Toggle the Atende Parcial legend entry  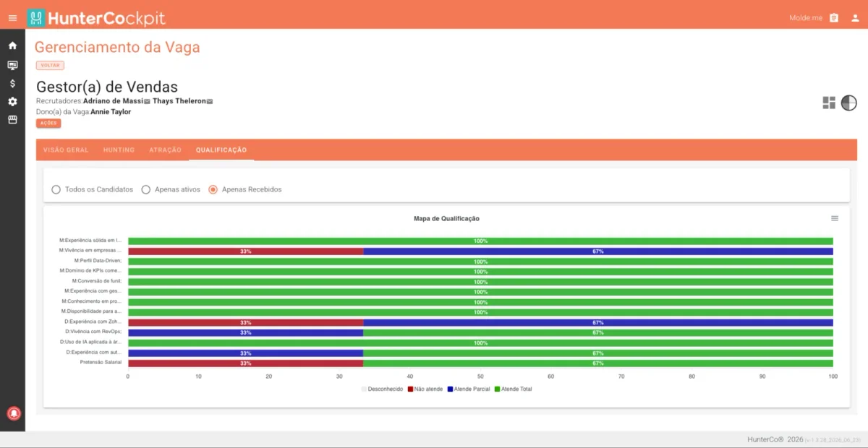point(469,389)
